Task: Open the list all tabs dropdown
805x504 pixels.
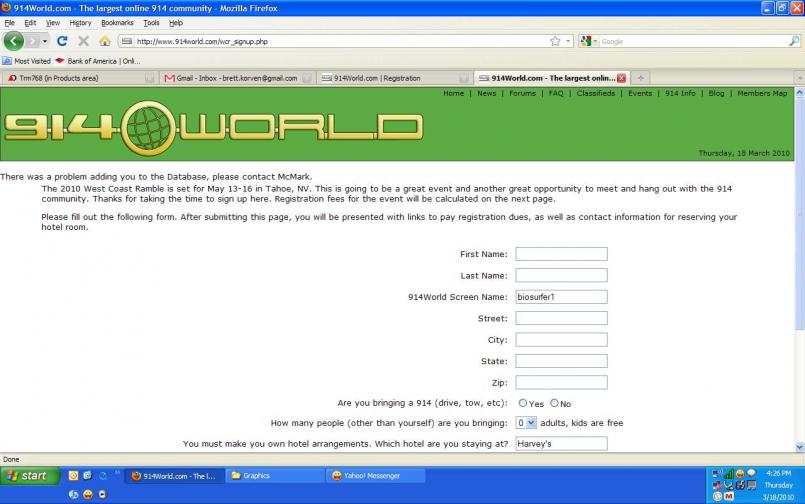Action: coord(799,78)
